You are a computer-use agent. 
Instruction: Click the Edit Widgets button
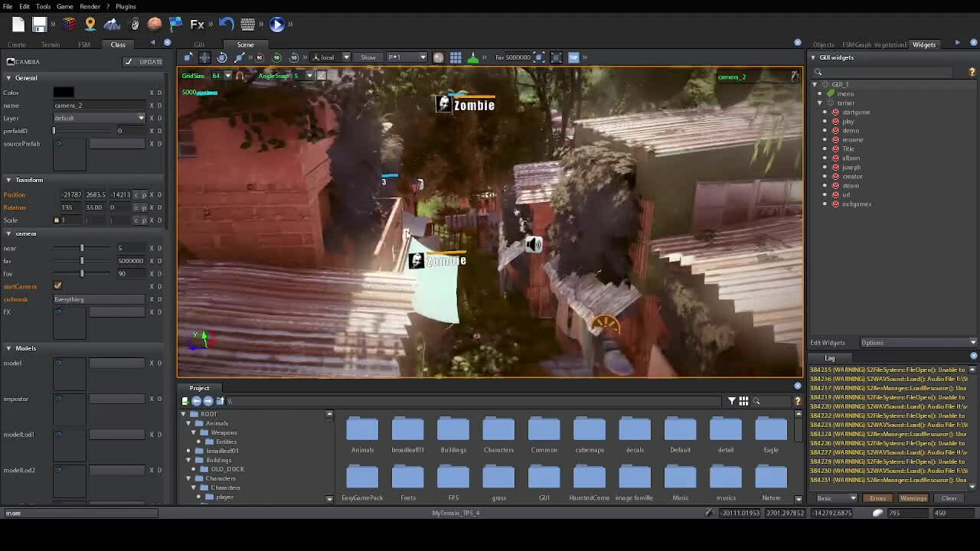828,343
